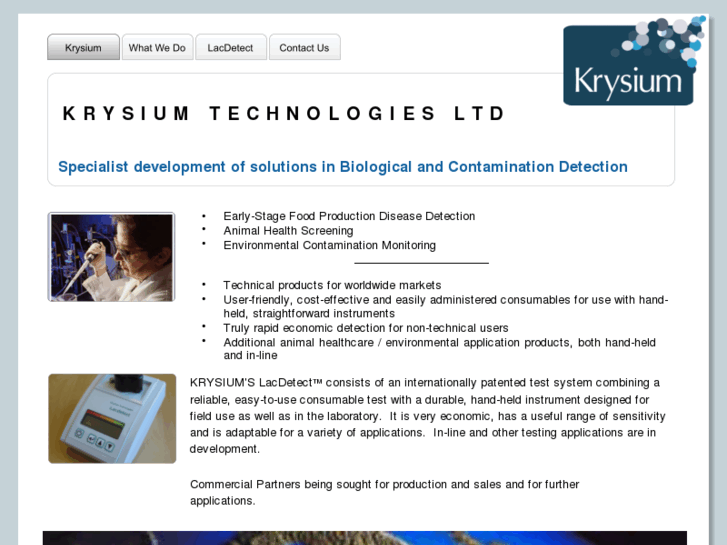Screen dimensions: 727x545
Task: Select the Environmental Contamination Monitoring bullet
Action: [x=329, y=245]
